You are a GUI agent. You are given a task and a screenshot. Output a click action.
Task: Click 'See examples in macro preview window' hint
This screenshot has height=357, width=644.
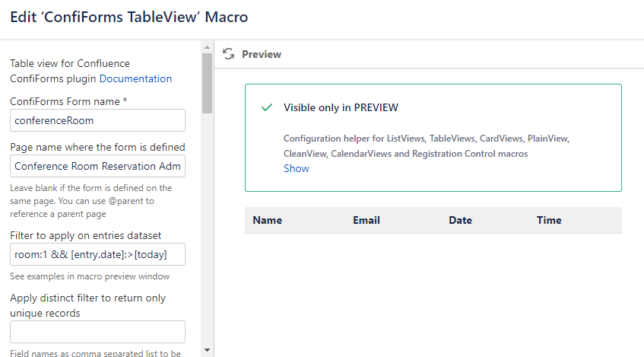click(x=90, y=276)
